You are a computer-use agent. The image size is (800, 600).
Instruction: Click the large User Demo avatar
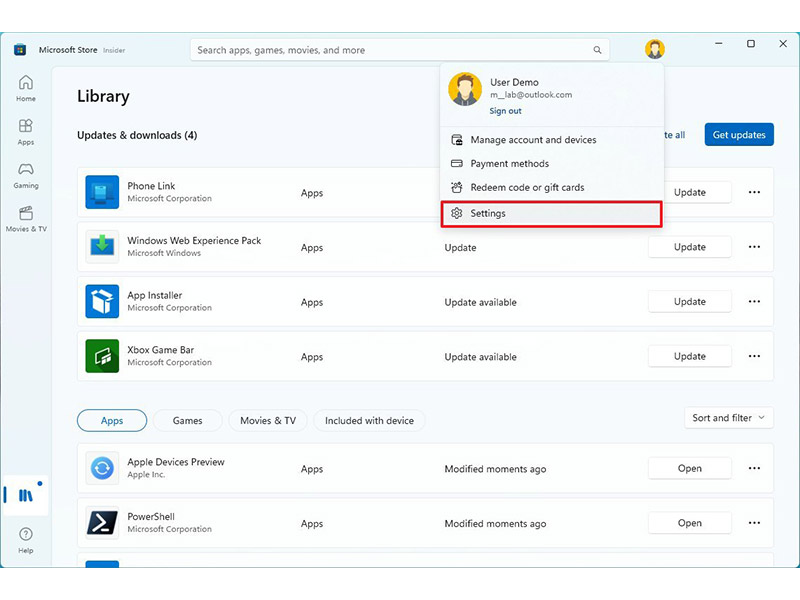[x=465, y=89]
